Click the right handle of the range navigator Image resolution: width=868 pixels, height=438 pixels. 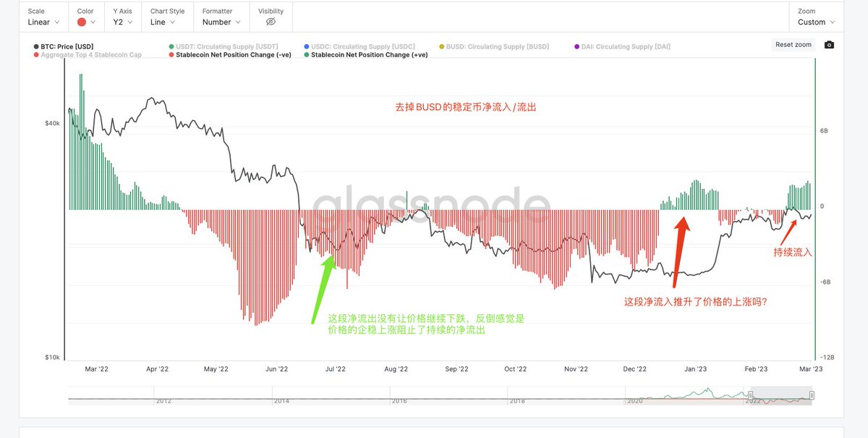pos(812,395)
